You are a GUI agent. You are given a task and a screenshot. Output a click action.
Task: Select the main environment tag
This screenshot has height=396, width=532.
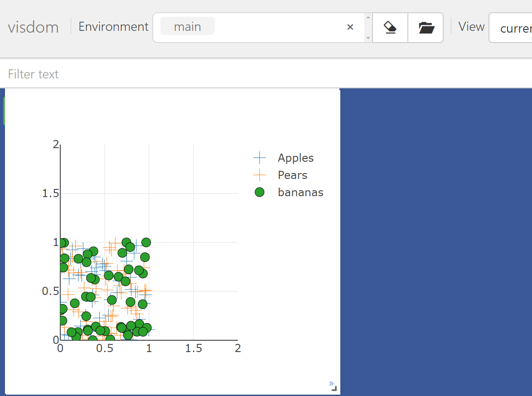[187, 26]
